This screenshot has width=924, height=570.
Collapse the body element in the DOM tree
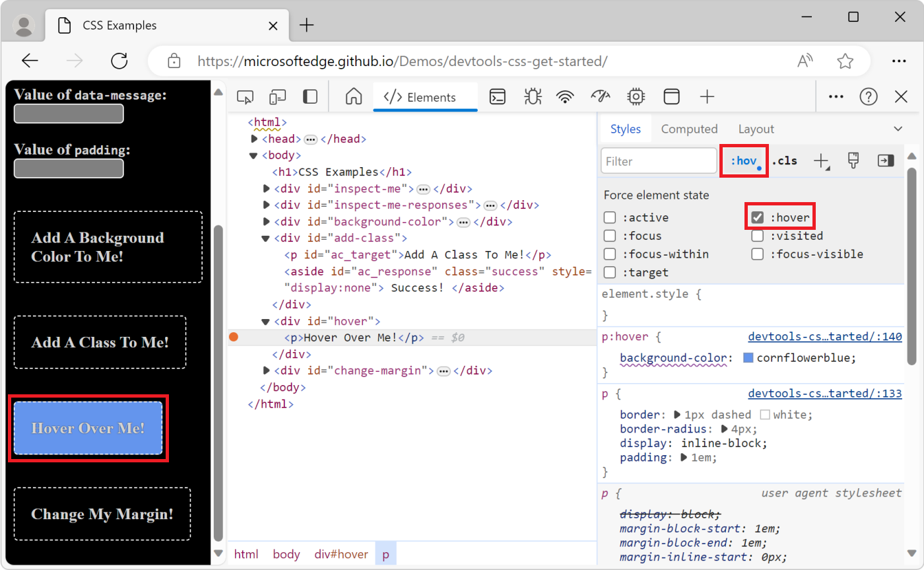pos(253,155)
